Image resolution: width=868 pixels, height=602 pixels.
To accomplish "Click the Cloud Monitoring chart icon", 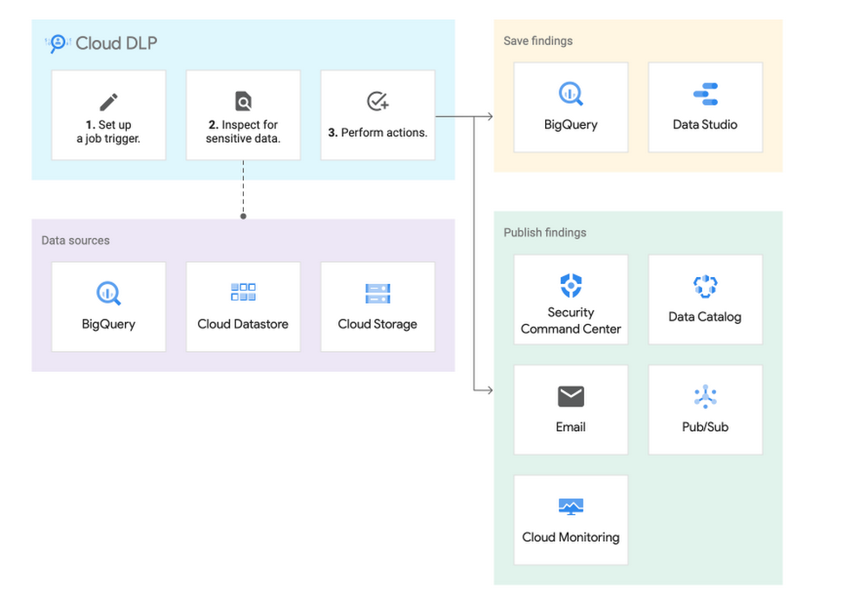I will click(x=570, y=505).
